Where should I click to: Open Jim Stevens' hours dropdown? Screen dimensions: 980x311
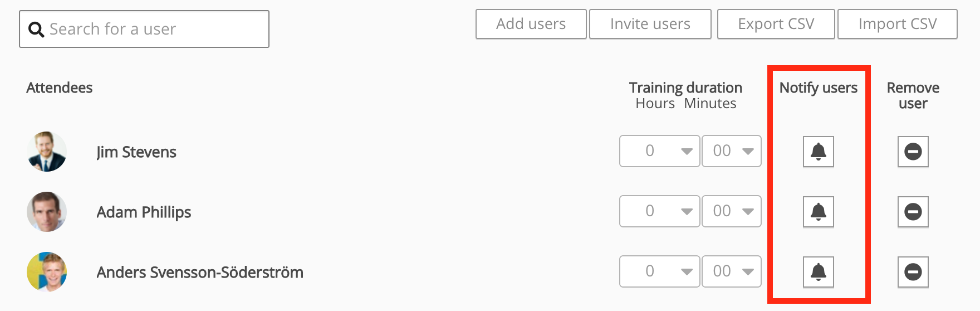tap(659, 151)
